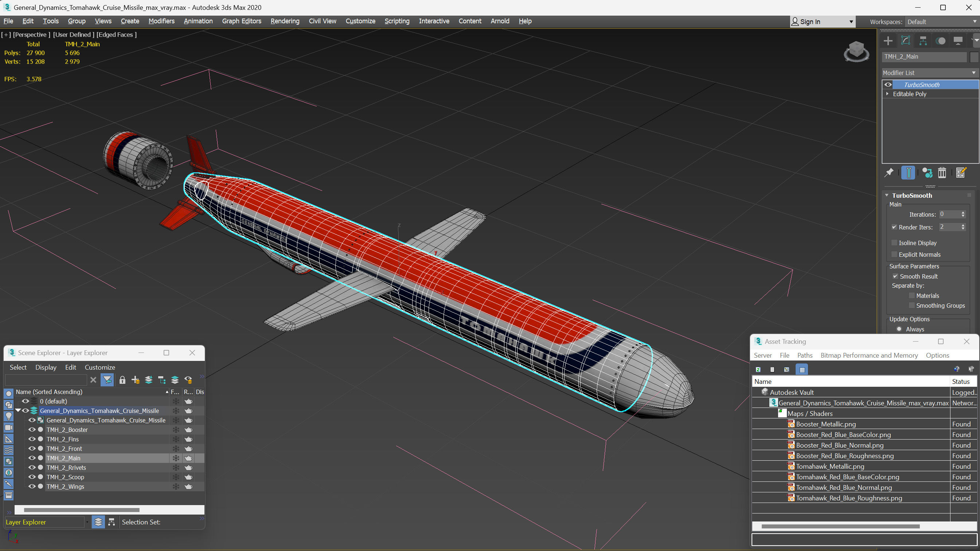The height and width of the screenshot is (551, 980).
Task: Hide TMH_2_Booster with its eye icon
Action: click(x=32, y=429)
